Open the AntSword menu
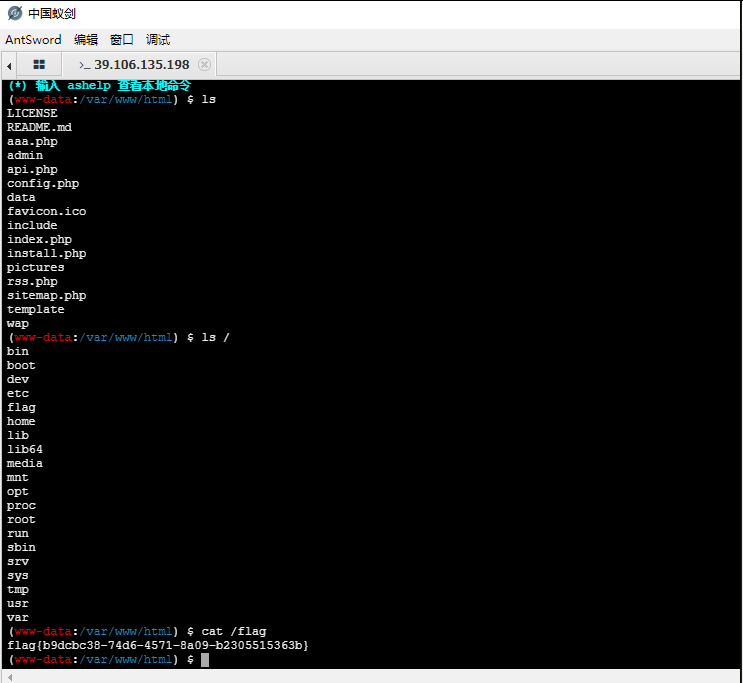 click(33, 40)
